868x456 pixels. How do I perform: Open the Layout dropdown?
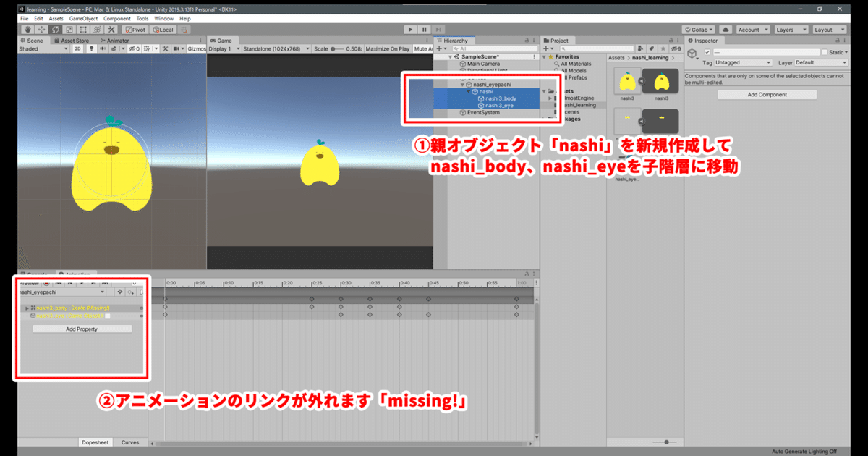point(828,30)
